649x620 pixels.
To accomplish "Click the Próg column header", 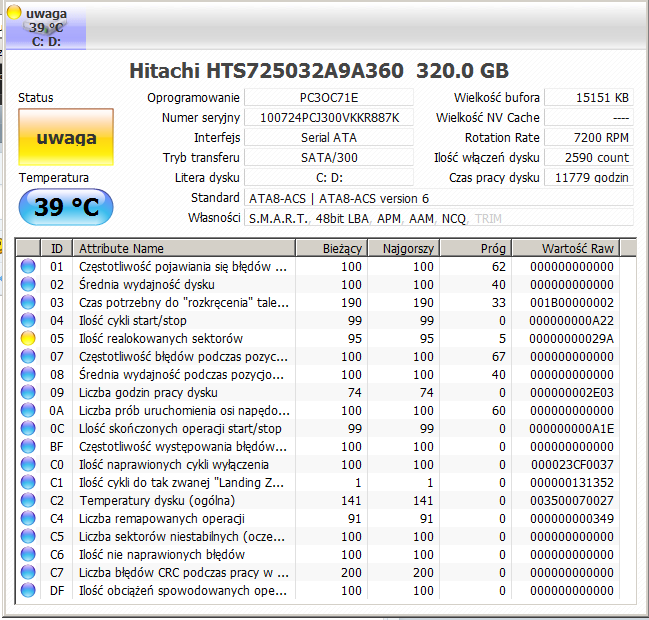I will click(x=476, y=248).
